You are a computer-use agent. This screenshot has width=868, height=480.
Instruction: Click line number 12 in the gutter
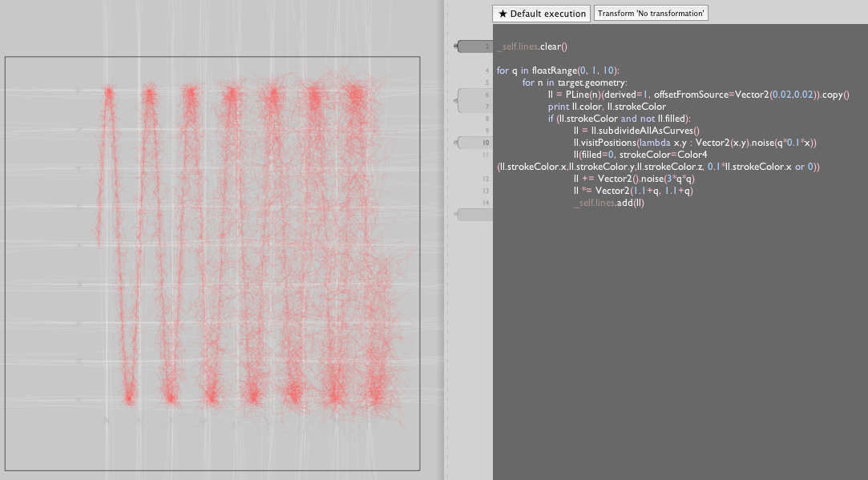(486, 179)
